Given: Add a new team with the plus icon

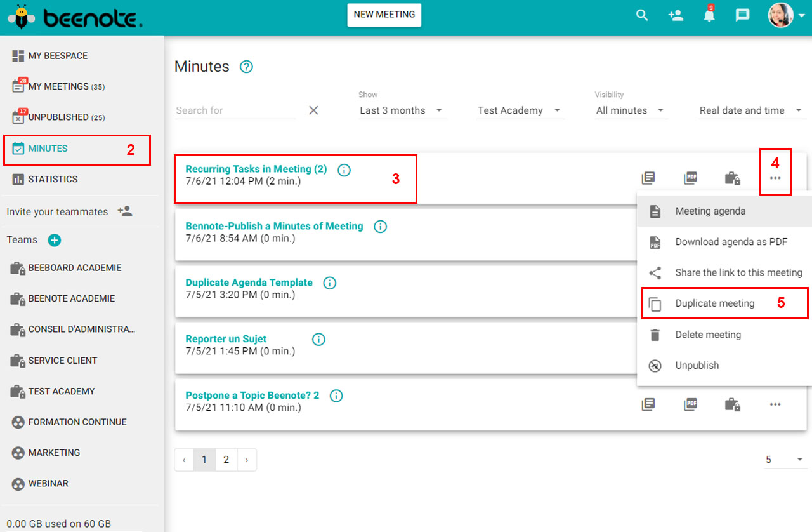Looking at the screenshot, I should pos(55,240).
